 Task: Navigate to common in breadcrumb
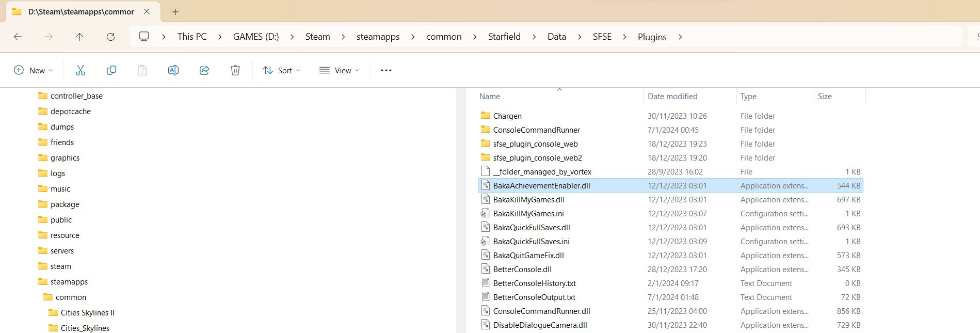(x=444, y=37)
